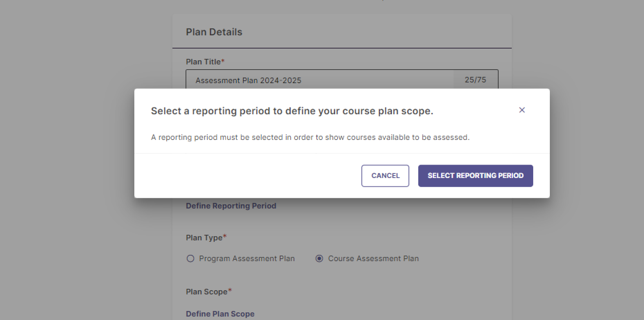Open the Define Reporting Period link

point(231,206)
